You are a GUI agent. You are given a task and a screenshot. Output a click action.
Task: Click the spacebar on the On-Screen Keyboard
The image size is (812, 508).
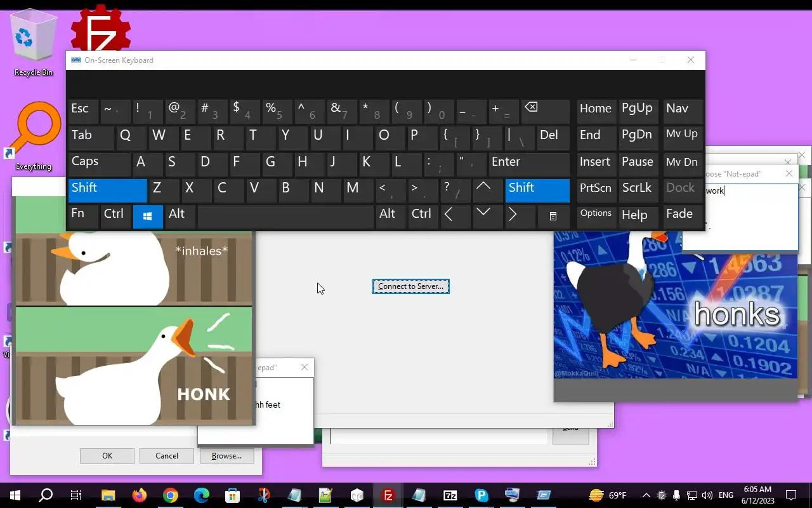[285, 215]
